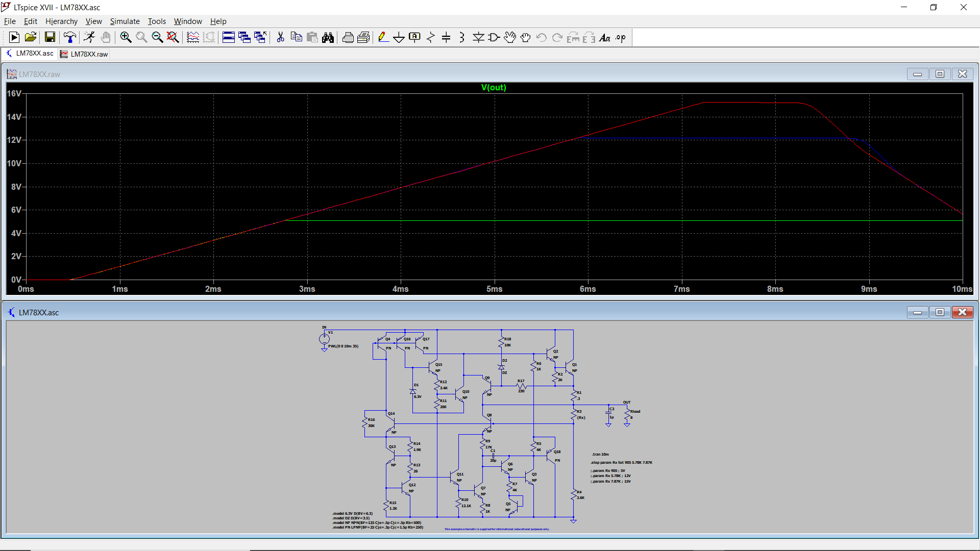Open a file with the folder icon
This screenshot has height=551, width=980.
pyautogui.click(x=31, y=37)
